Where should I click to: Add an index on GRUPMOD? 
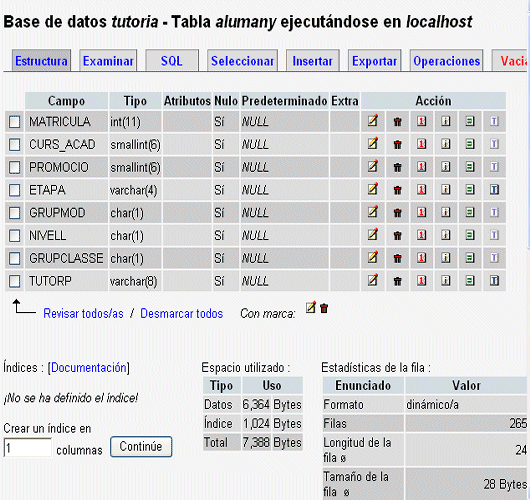[446, 212]
